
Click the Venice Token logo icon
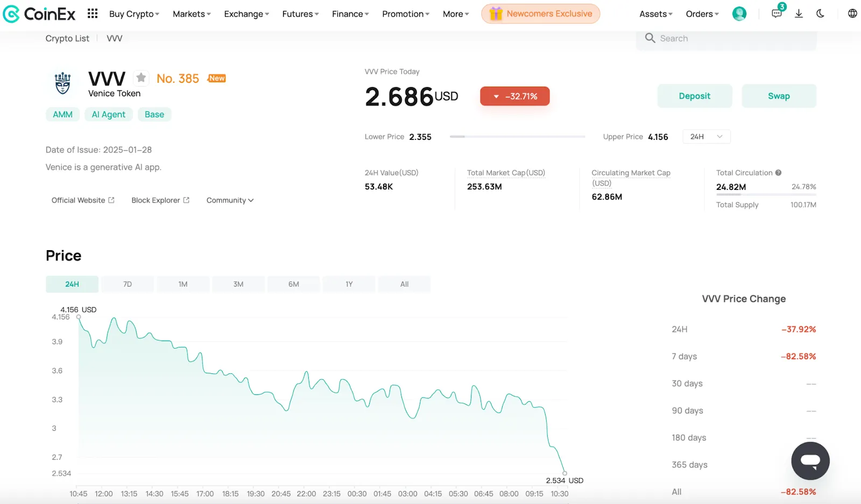click(63, 83)
